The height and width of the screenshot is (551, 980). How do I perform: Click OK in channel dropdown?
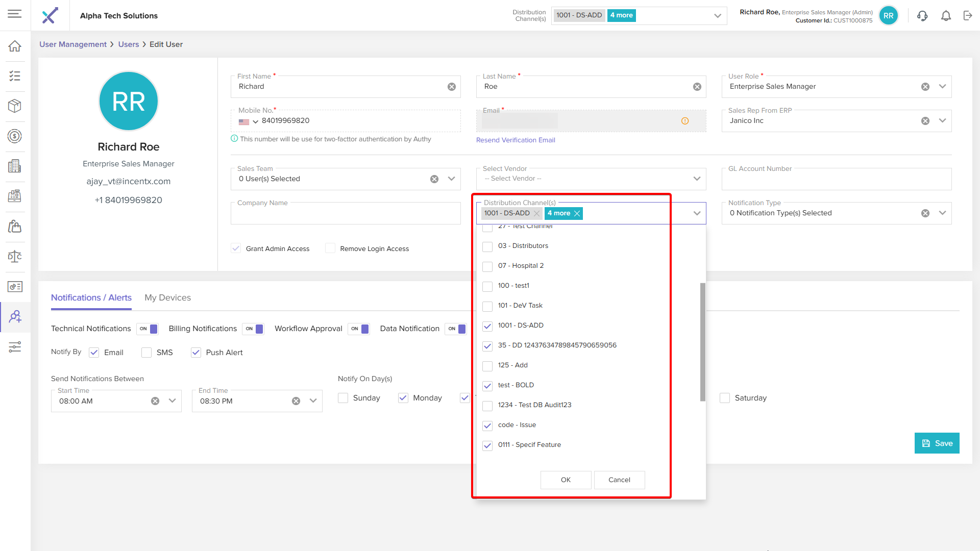point(566,480)
